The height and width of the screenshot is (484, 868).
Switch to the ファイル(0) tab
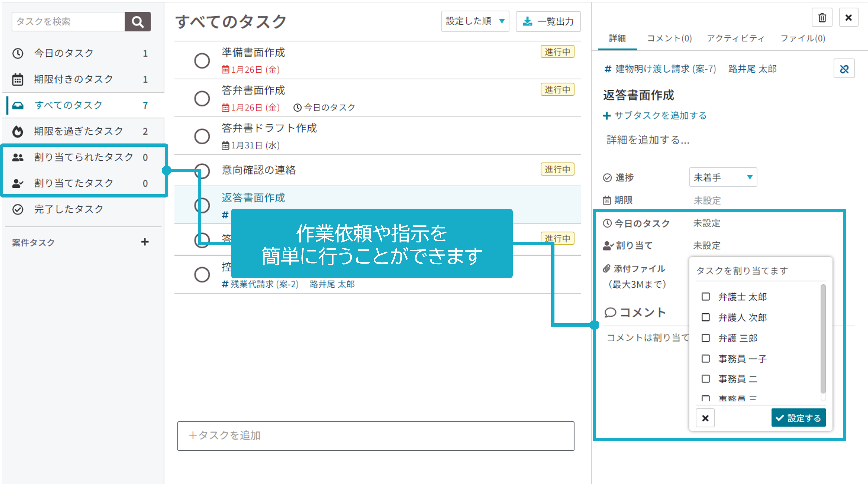(x=803, y=38)
